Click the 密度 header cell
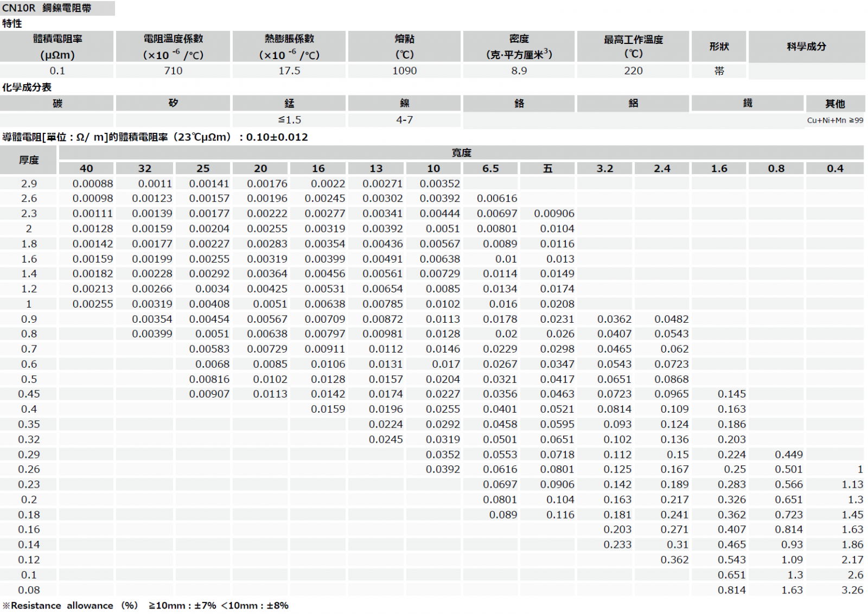Image resolution: width=868 pixels, height=614 pixels. click(x=519, y=47)
